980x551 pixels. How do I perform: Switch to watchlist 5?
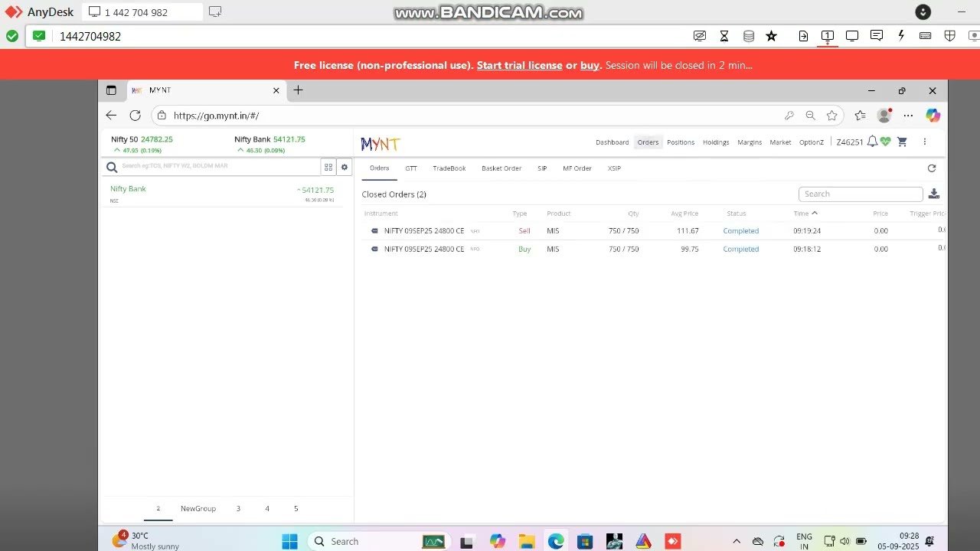(x=296, y=509)
